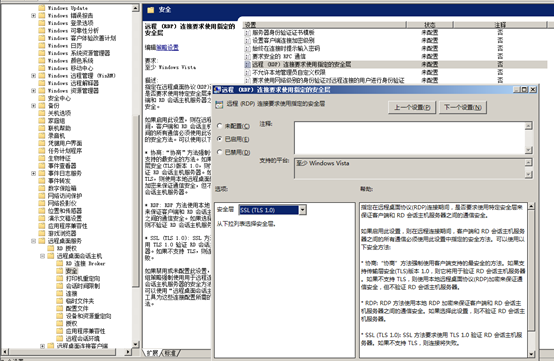Click policy icon for 服务器身份验证证书模板
Image resolution: width=554 pixels, height=361 pixels.
pyautogui.click(x=248, y=32)
